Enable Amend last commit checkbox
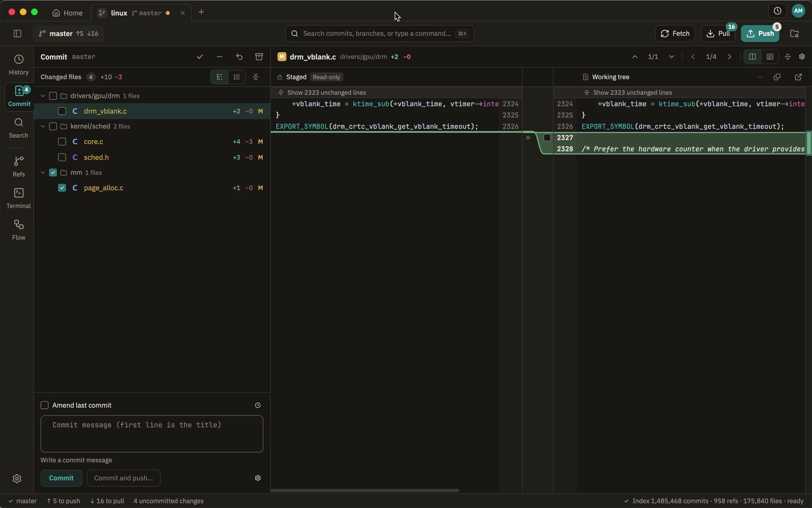Viewport: 812px width, 508px height. [x=45, y=405]
